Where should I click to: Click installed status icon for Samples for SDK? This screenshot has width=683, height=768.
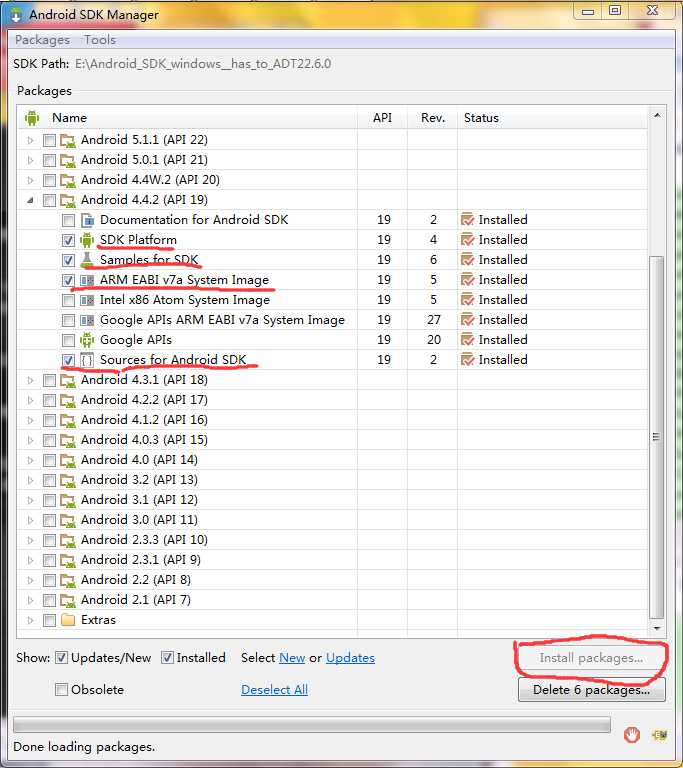[x=467, y=260]
